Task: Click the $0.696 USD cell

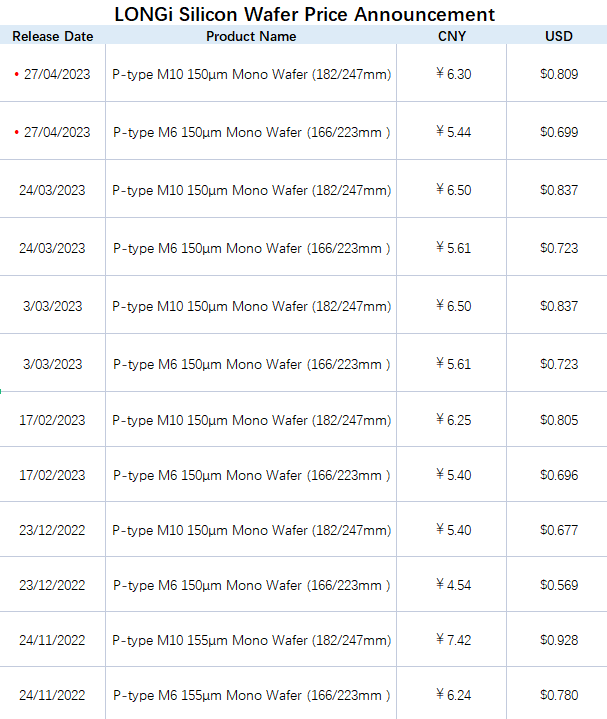Action: click(559, 475)
